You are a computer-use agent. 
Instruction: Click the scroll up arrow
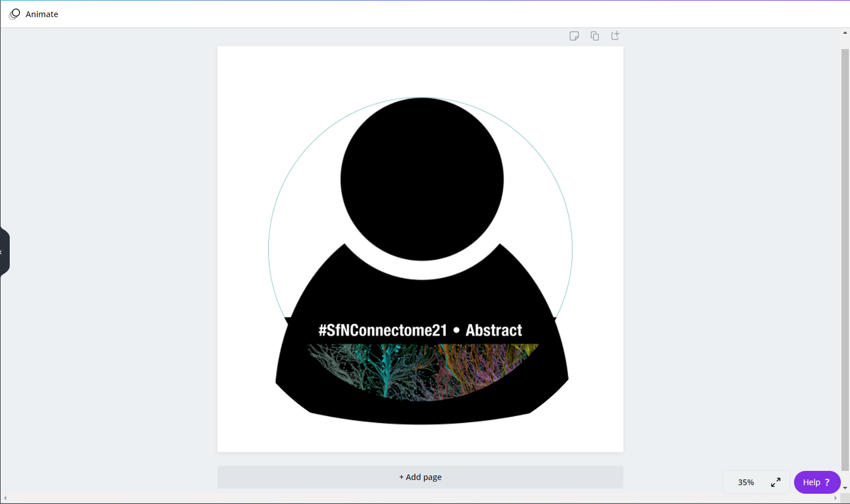(x=845, y=33)
